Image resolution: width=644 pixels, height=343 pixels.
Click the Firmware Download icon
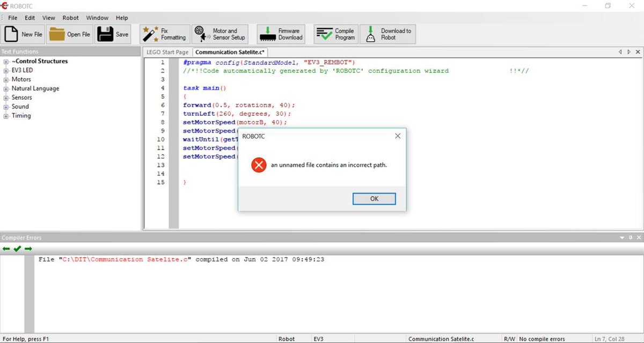267,35
